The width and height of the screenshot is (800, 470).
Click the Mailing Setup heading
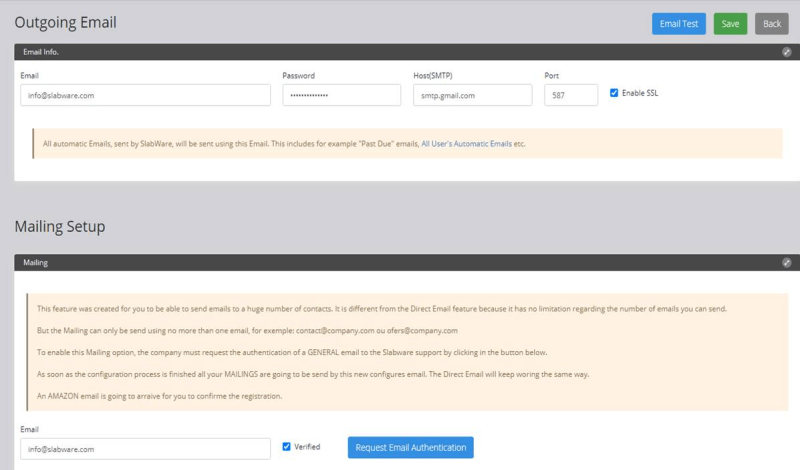(60, 227)
